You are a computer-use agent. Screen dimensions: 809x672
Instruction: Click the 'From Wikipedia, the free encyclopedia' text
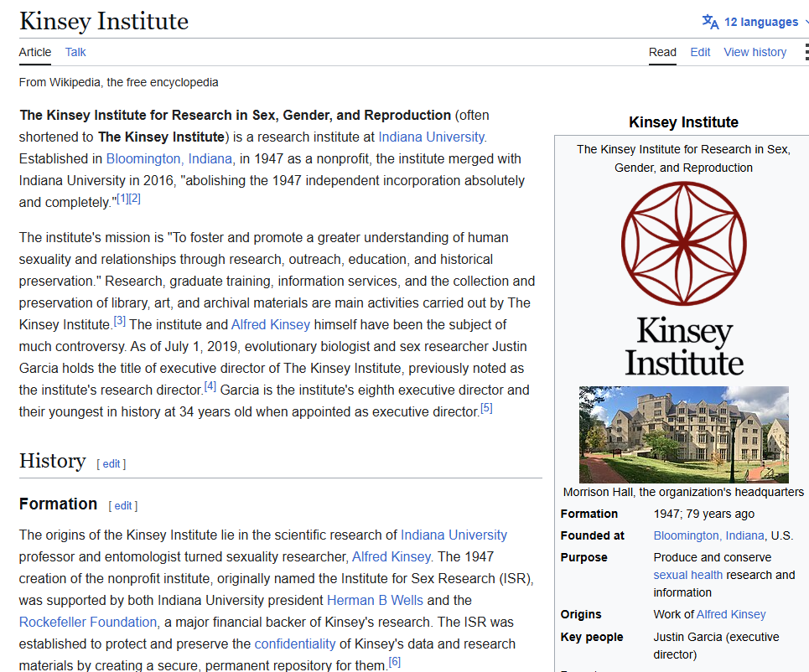coord(119,82)
